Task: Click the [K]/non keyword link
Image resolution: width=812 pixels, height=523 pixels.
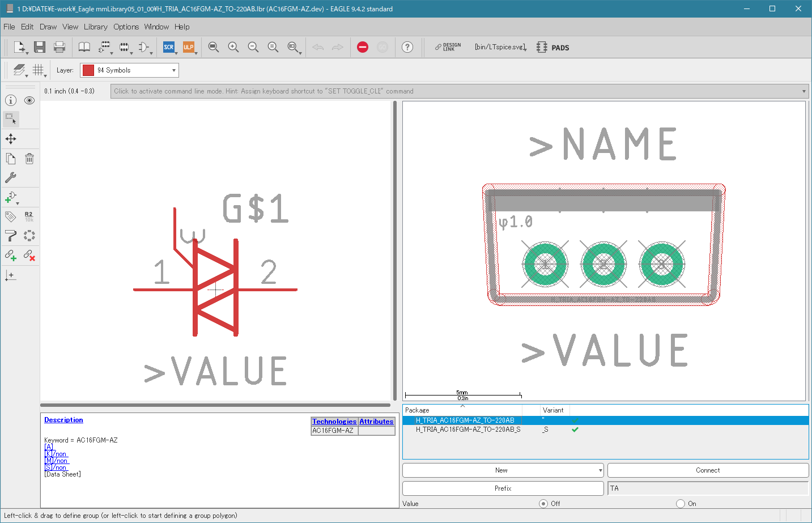Action: [x=56, y=454]
